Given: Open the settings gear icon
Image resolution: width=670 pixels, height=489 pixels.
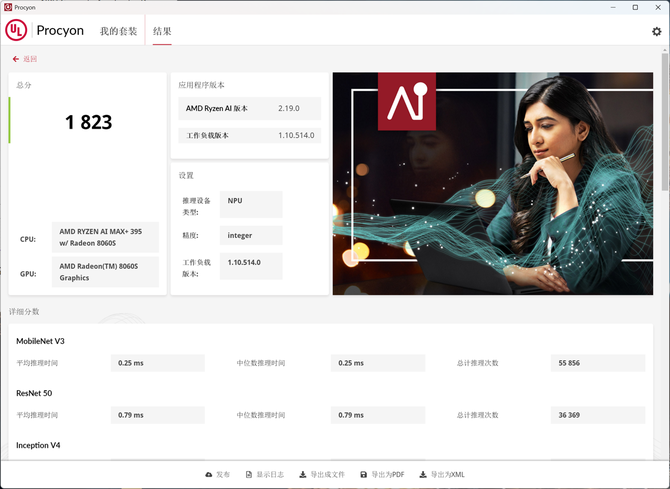Looking at the screenshot, I should pyautogui.click(x=656, y=31).
